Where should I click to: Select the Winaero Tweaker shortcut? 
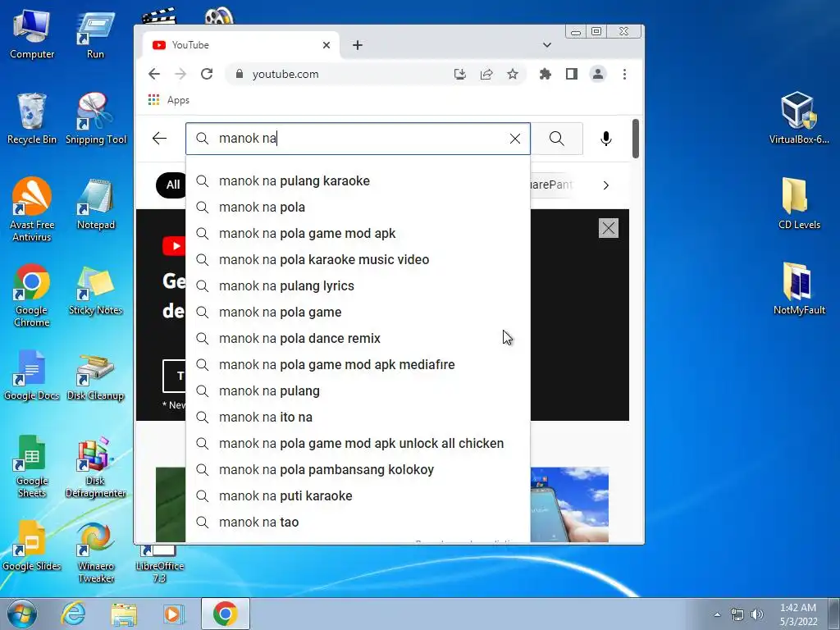pyautogui.click(x=96, y=553)
